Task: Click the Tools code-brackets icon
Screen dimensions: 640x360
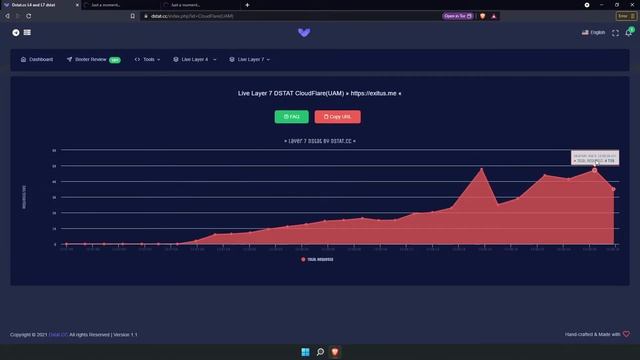Action: pos(137,60)
